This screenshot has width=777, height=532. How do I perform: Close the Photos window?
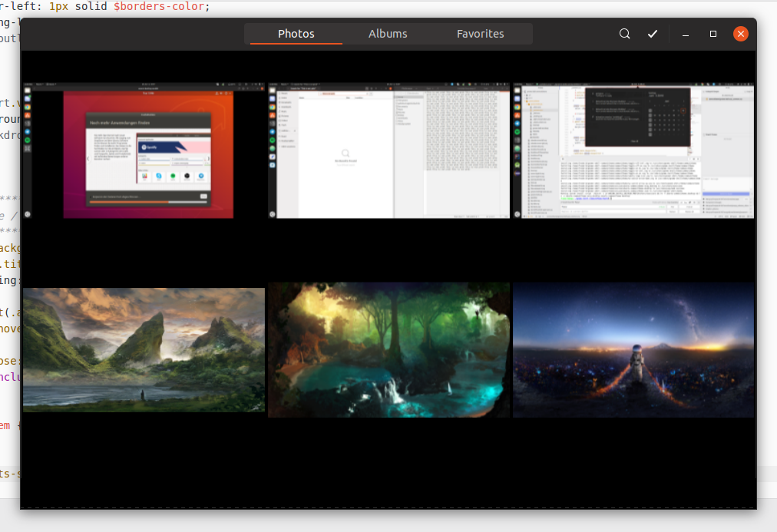741,34
